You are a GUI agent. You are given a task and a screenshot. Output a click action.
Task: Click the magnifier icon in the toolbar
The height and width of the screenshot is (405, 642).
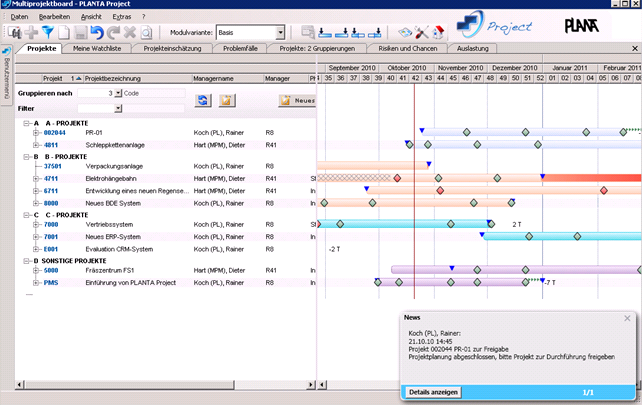(x=146, y=33)
